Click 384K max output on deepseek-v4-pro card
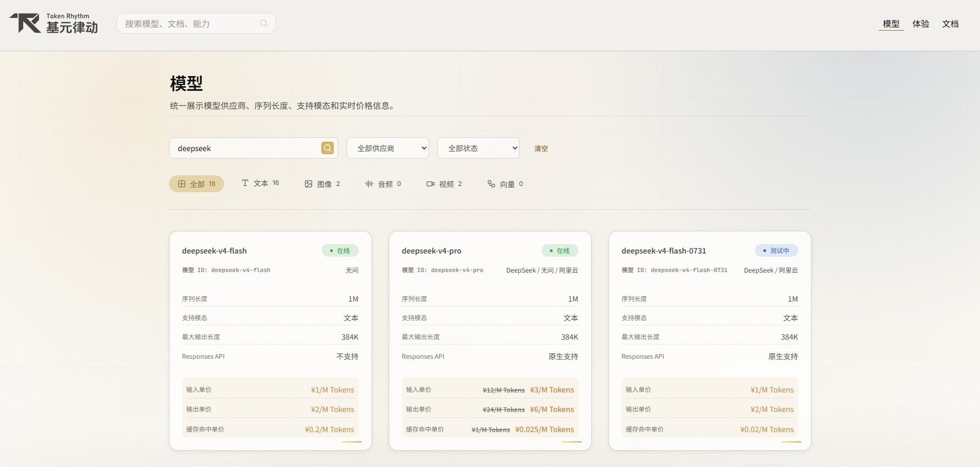This screenshot has height=467, width=980. point(570,337)
